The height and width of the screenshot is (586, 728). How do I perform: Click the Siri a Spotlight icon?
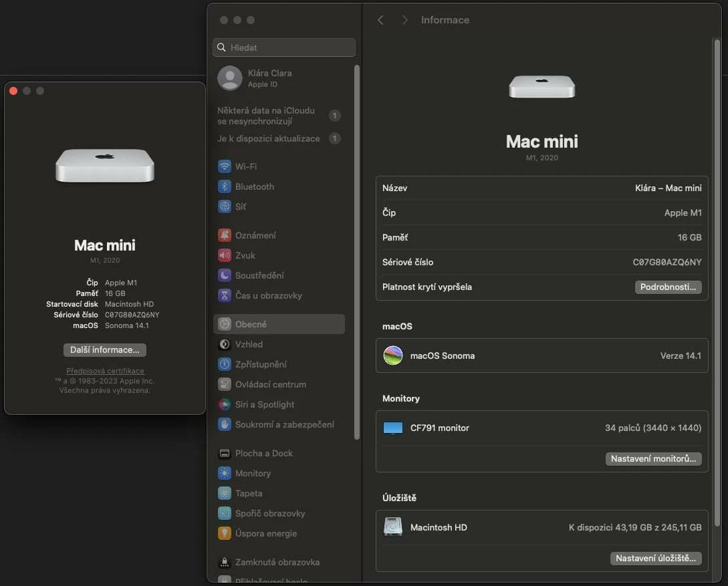pyautogui.click(x=224, y=404)
